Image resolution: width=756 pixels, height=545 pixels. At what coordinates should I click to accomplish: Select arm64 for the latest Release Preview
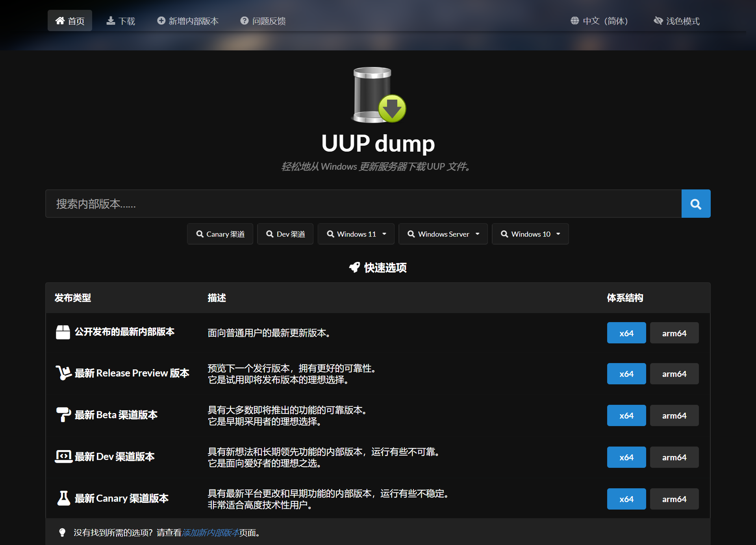pos(674,374)
